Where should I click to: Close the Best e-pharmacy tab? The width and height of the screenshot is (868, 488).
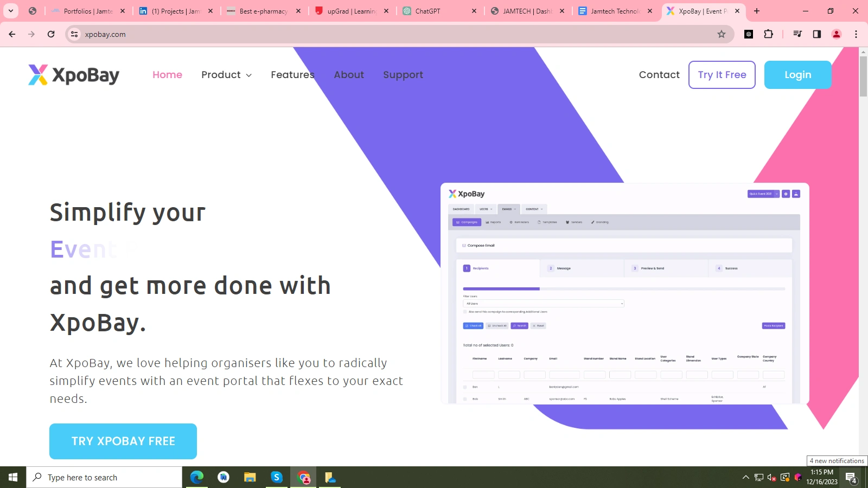coord(298,11)
